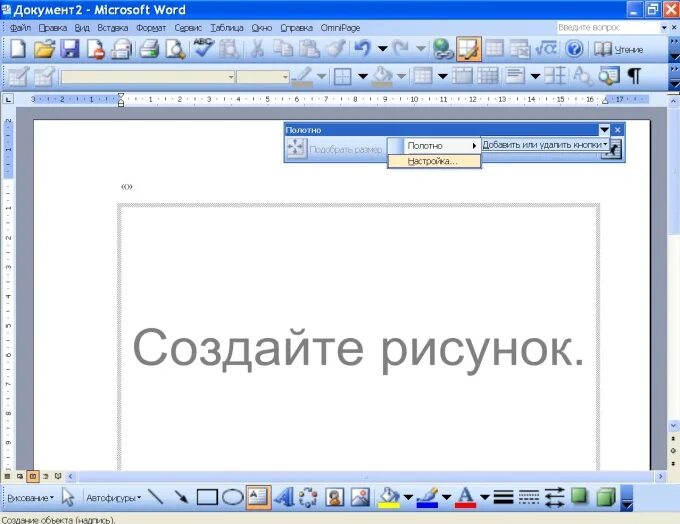Insert picture from file icon
The image size is (680, 524).
coord(360,497)
